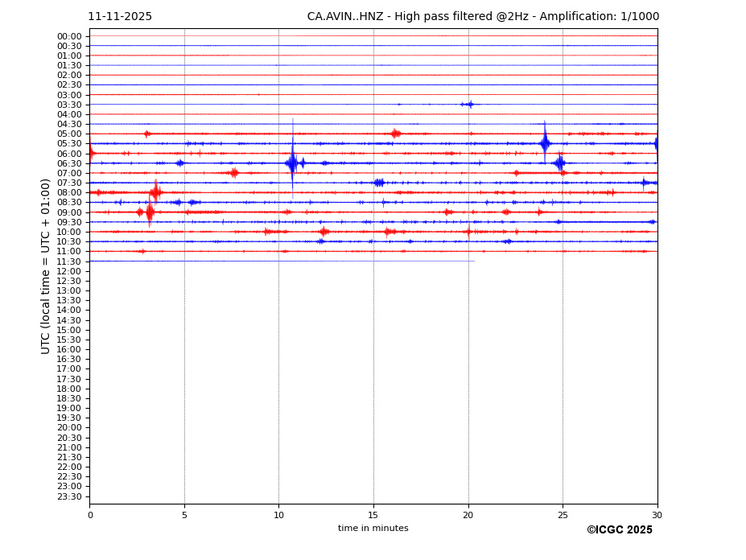Select the 09:00 row time label
The image size is (746, 560).
[69, 212]
